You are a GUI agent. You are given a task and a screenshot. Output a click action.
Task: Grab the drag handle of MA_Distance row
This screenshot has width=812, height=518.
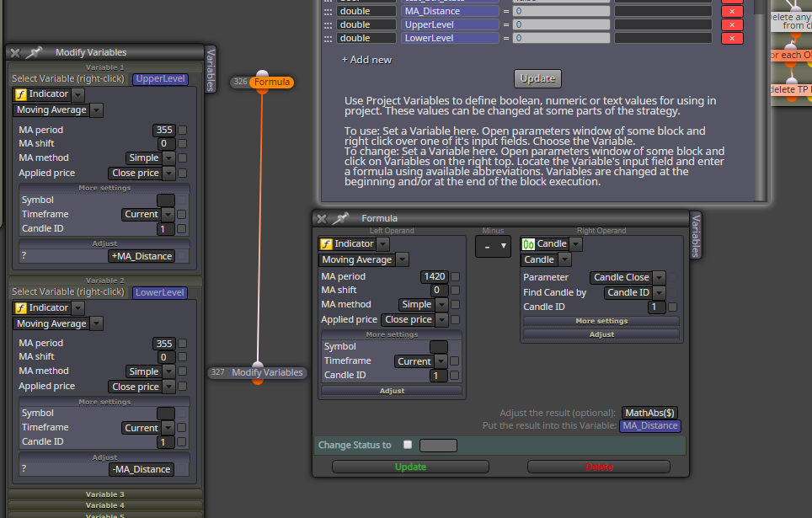coord(328,11)
